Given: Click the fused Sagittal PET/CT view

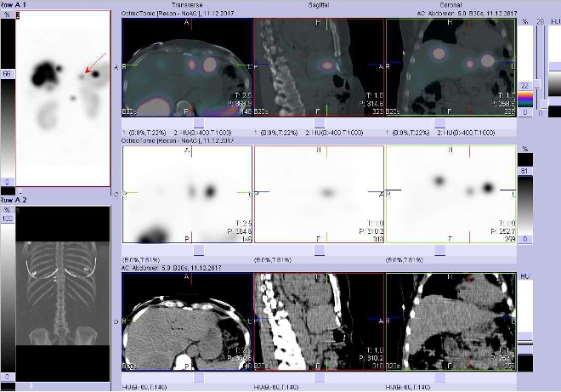Looking at the screenshot, I should point(319,68).
